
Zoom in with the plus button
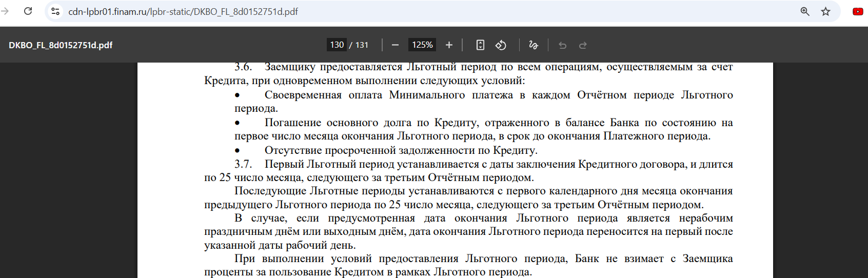[x=449, y=45]
